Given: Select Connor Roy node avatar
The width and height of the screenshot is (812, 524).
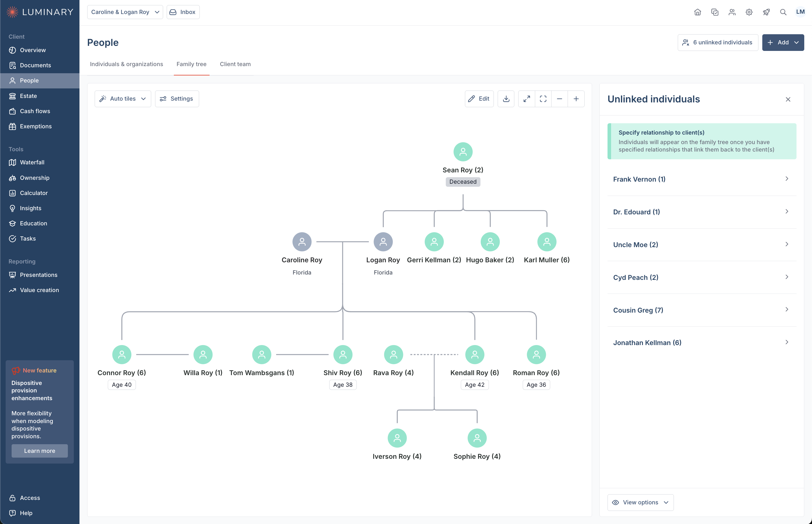Looking at the screenshot, I should coord(122,355).
